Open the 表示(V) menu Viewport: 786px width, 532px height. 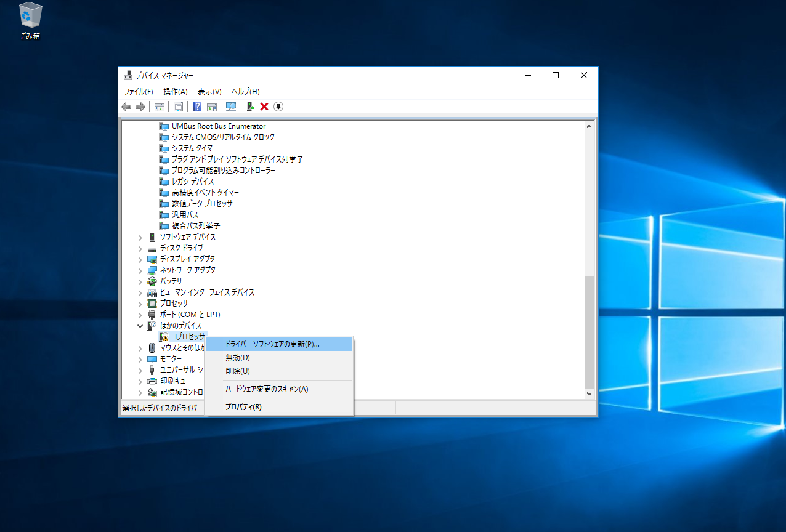pyautogui.click(x=209, y=91)
